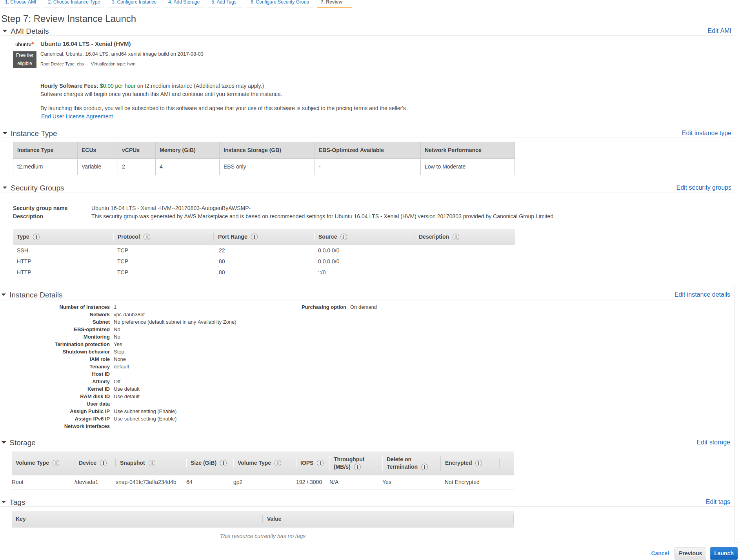The height and width of the screenshot is (560, 740).
Task: Click the vpc-da6b38bf network value
Action: (129, 315)
